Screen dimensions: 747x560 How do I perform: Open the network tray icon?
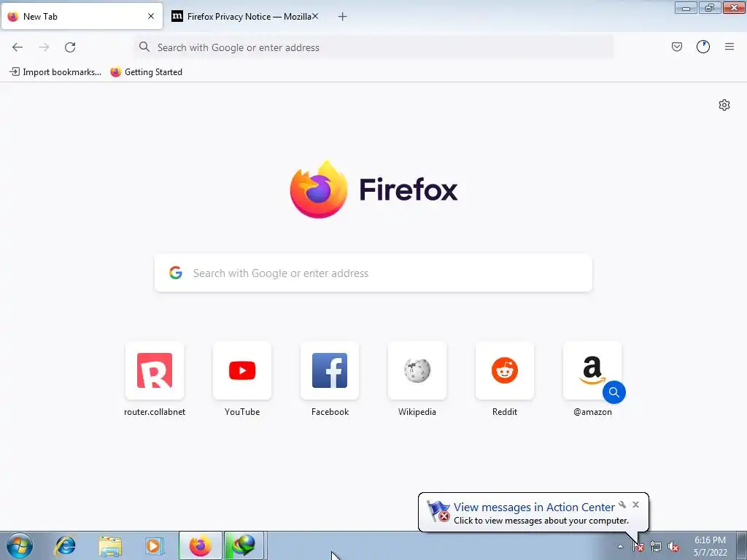(656, 547)
